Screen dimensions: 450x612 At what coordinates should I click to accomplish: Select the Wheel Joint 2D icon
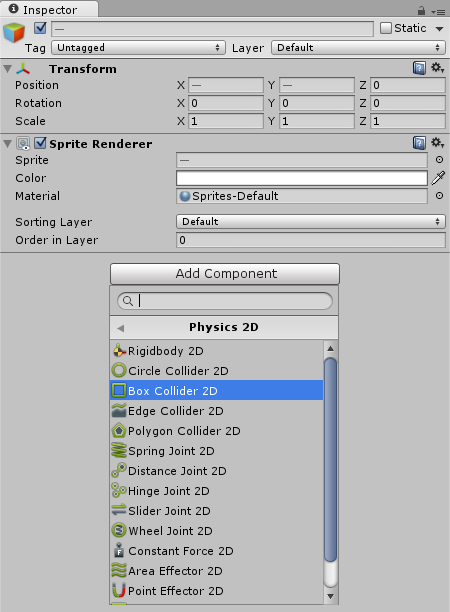[119, 530]
